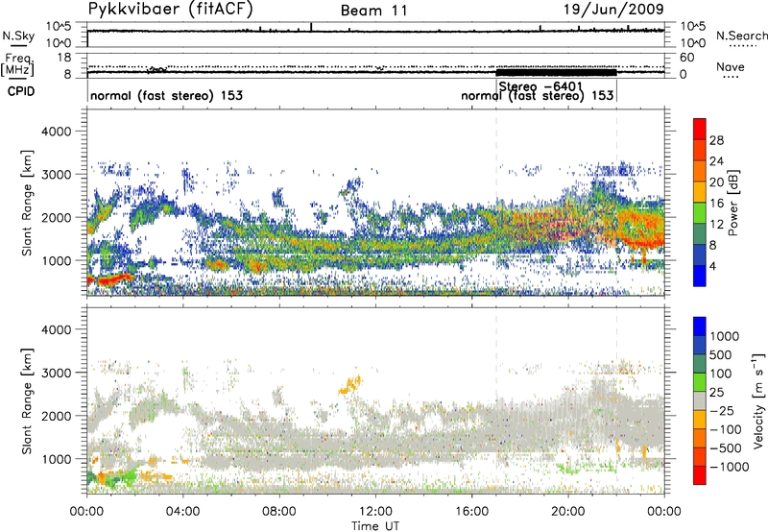Click the 'Time UT' axis label
The image size is (768, 532).
pos(375,526)
